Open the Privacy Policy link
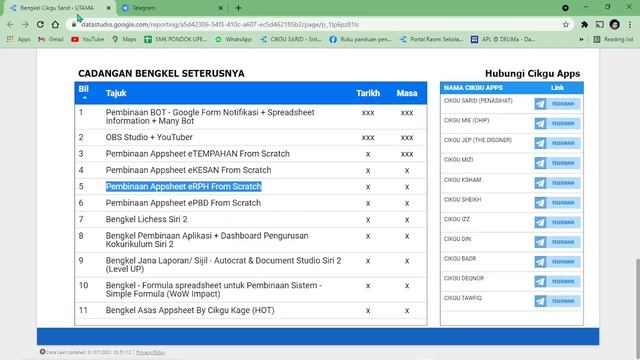This screenshot has height=360, width=640. click(151, 352)
